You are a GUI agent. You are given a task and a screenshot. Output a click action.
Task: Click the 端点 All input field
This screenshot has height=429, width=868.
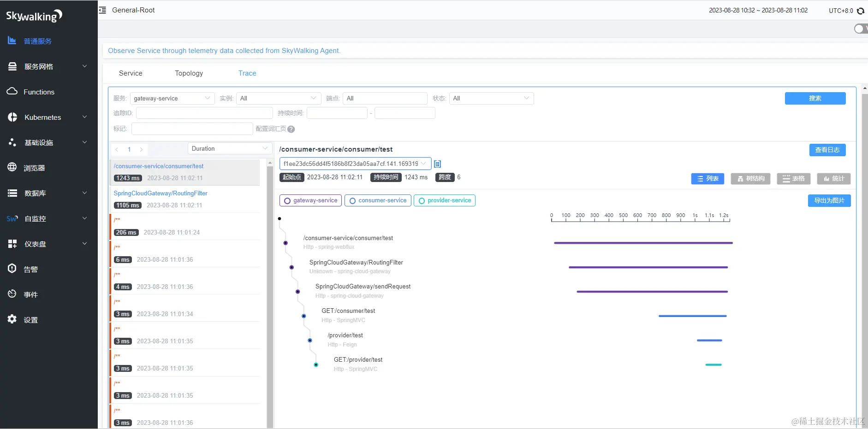385,98
